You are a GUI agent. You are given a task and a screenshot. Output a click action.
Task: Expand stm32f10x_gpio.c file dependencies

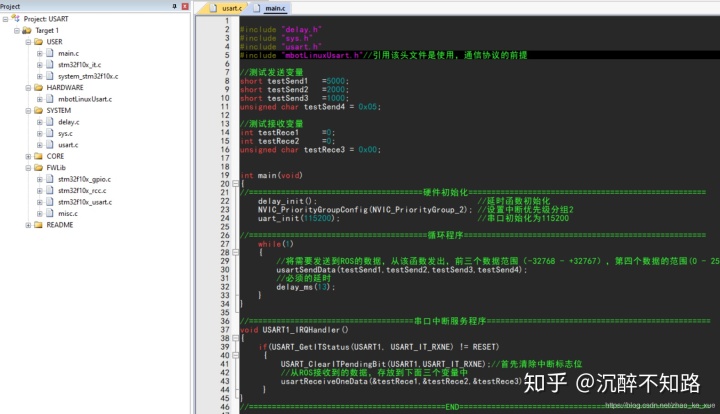click(39, 179)
